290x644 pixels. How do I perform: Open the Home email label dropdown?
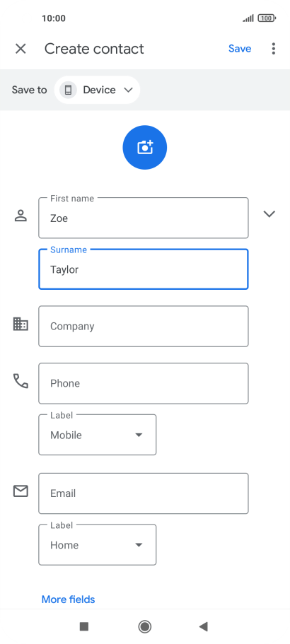pyautogui.click(x=98, y=544)
